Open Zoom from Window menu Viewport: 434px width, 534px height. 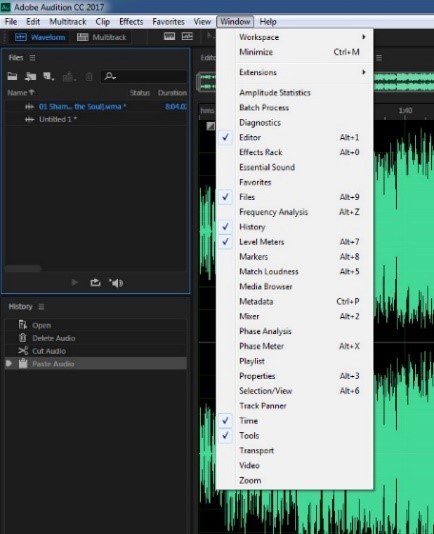click(294, 480)
